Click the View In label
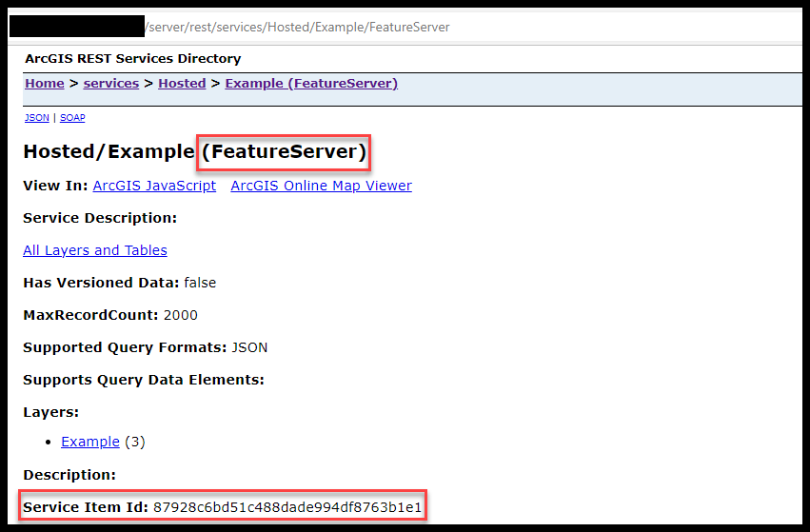The height and width of the screenshot is (532, 810). tap(55, 186)
